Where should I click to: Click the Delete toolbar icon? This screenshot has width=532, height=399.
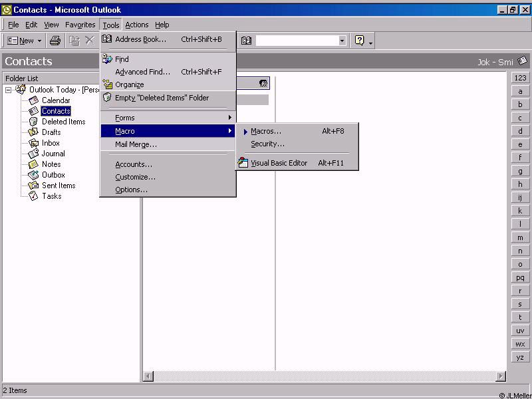point(90,41)
